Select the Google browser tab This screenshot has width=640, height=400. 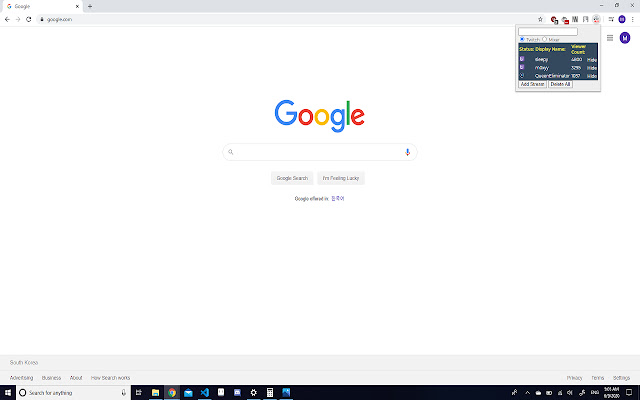coord(41,6)
